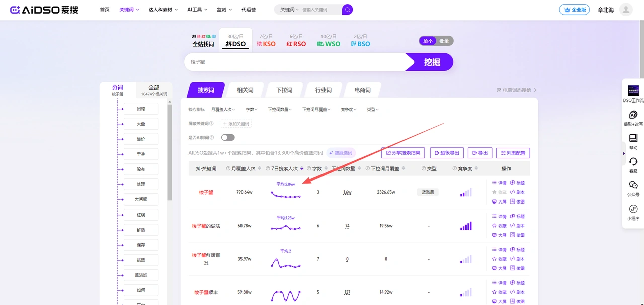
Task: Click the magnifier search icon in top bar
Action: (x=347, y=9)
